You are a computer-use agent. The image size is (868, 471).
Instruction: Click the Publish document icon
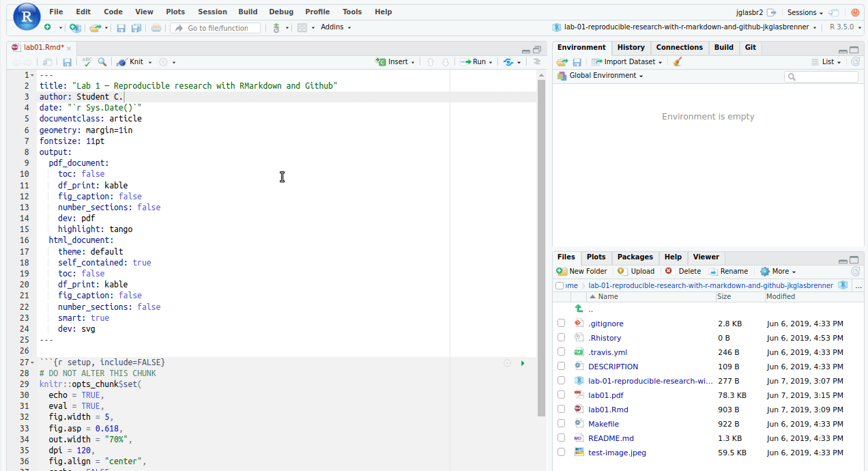pyautogui.click(x=508, y=62)
